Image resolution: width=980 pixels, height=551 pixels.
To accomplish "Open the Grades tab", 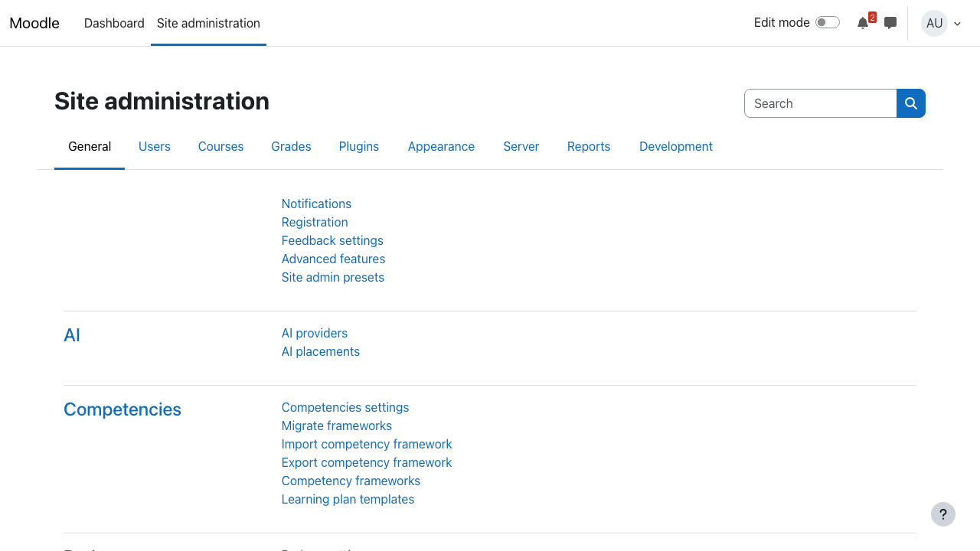I will click(x=291, y=146).
